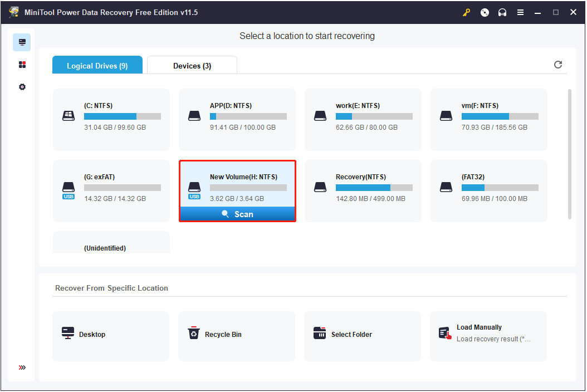The image size is (587, 392).
Task: Select the APP(D: NTFS) drive label
Action: (x=231, y=106)
